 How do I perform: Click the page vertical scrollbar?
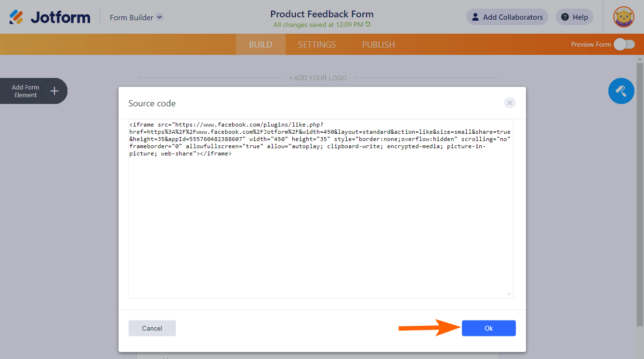[x=640, y=192]
